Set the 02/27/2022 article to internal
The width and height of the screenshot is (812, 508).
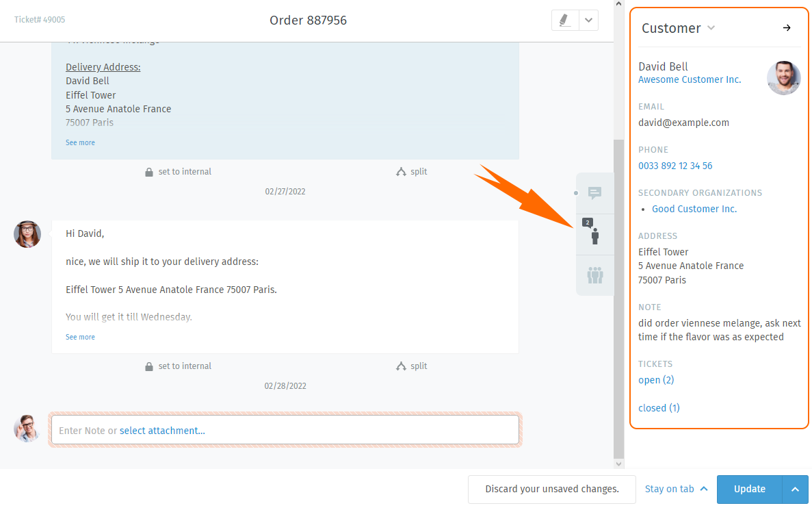(x=178, y=172)
